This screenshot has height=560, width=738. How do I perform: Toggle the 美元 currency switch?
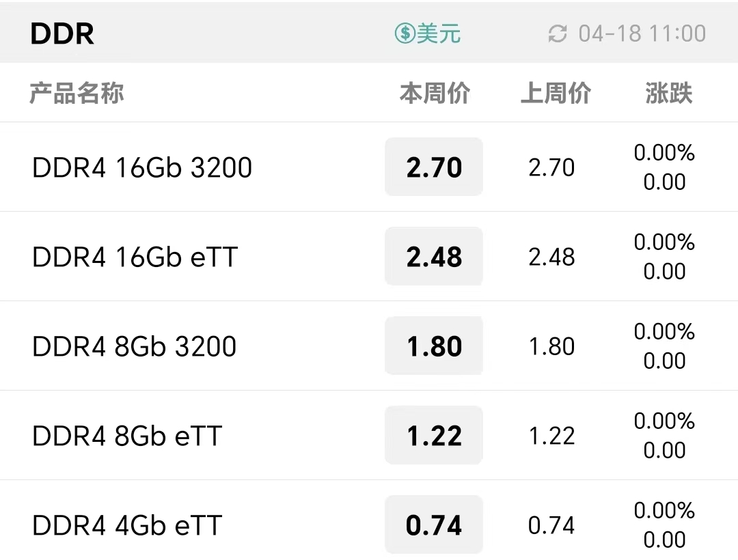pos(428,33)
